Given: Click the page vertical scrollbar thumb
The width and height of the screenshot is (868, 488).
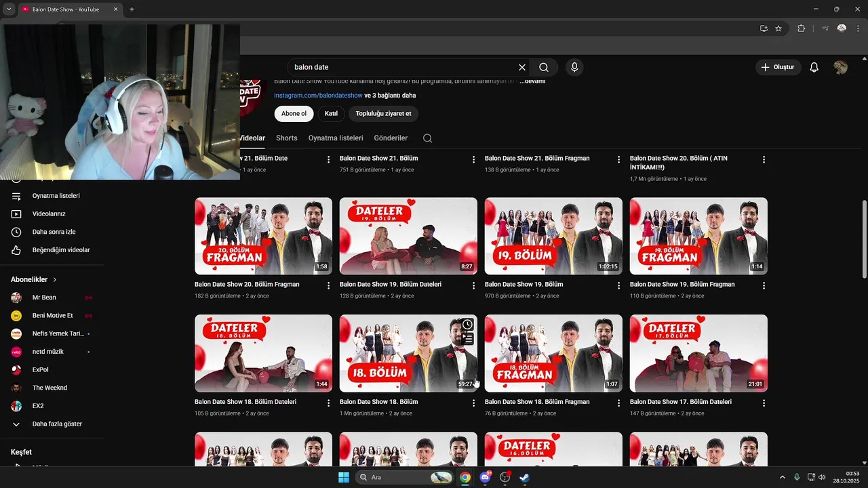Looking at the screenshot, I should point(864,239).
